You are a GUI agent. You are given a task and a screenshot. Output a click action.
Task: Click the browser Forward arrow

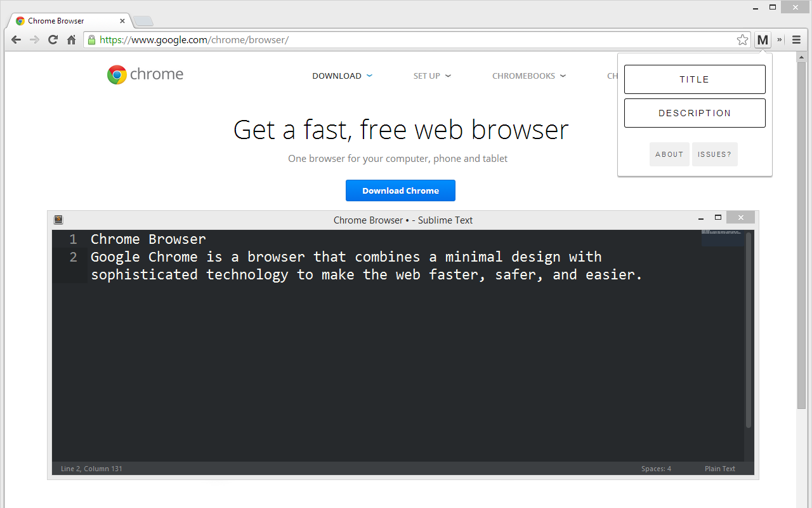coord(35,40)
